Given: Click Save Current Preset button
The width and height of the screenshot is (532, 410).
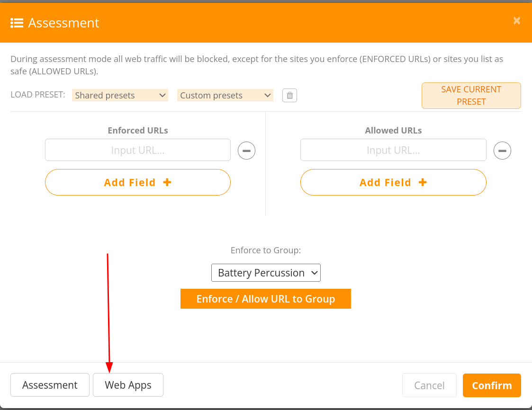Looking at the screenshot, I should pyautogui.click(x=471, y=96).
